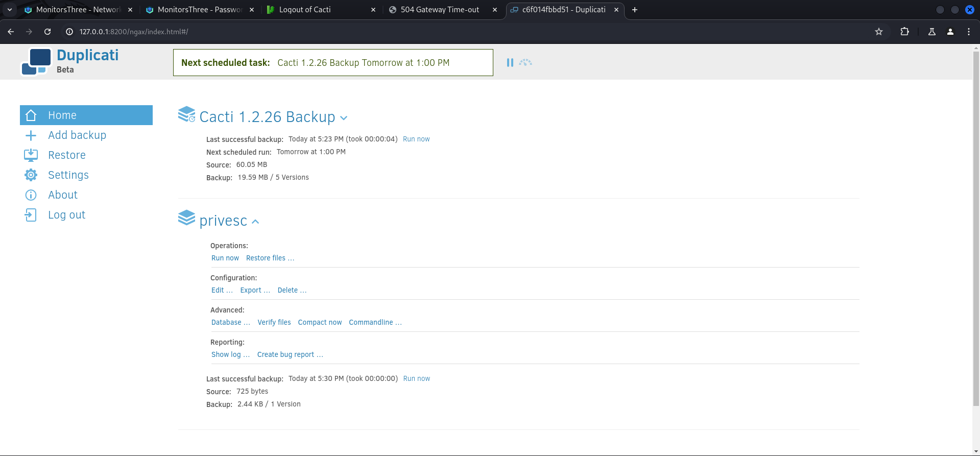Expand the Cacti 1.2.26 Backup details
Screen dimensions: 980x456
[x=344, y=118]
